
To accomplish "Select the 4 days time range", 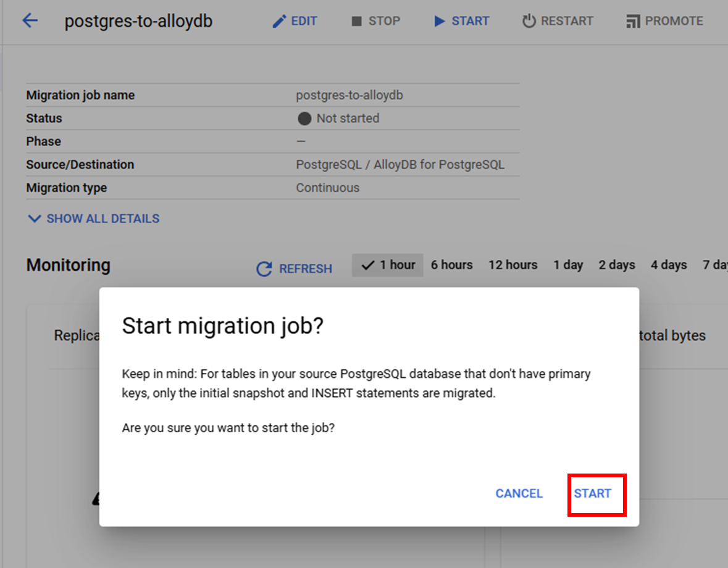I will [669, 265].
